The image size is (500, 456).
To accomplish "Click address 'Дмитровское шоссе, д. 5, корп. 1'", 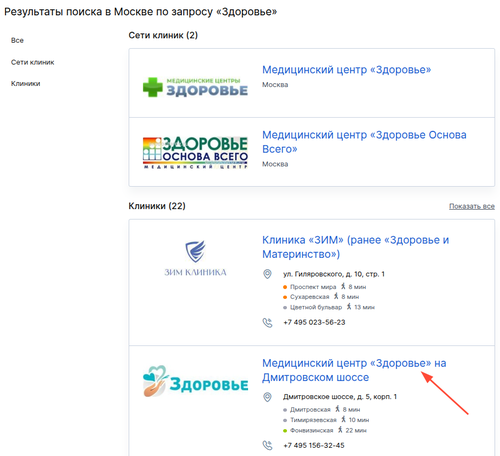I will click(x=340, y=397).
